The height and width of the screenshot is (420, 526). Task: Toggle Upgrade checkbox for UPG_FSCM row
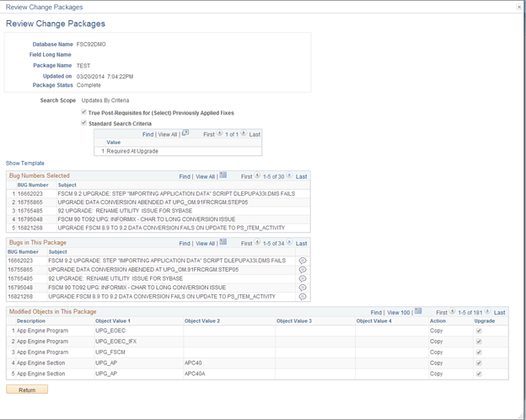coord(479,353)
